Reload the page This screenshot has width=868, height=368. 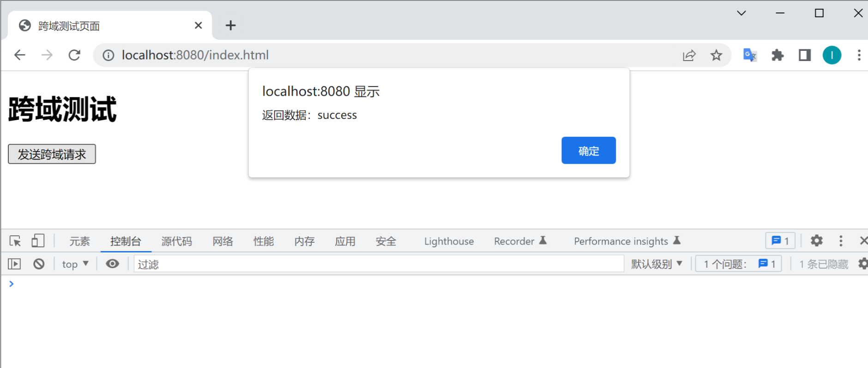click(x=74, y=55)
